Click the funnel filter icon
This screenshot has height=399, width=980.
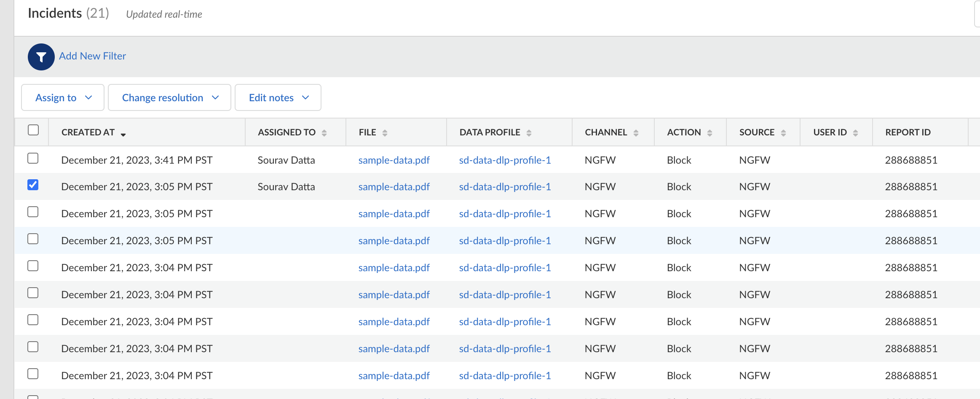click(x=41, y=57)
